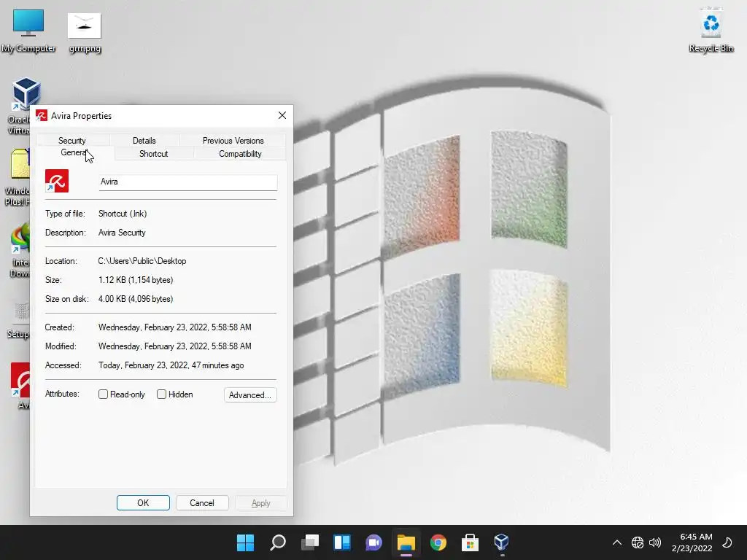This screenshot has height=560, width=747.
Task: Click size on disk '4.00 KB (4,096 bytes)'
Action: (x=136, y=299)
